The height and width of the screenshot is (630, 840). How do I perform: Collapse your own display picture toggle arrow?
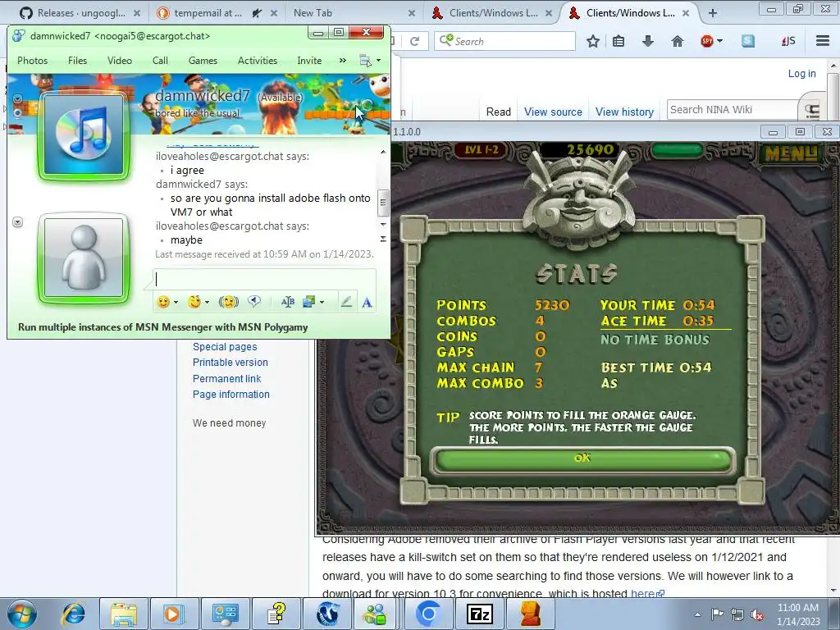pos(17,221)
